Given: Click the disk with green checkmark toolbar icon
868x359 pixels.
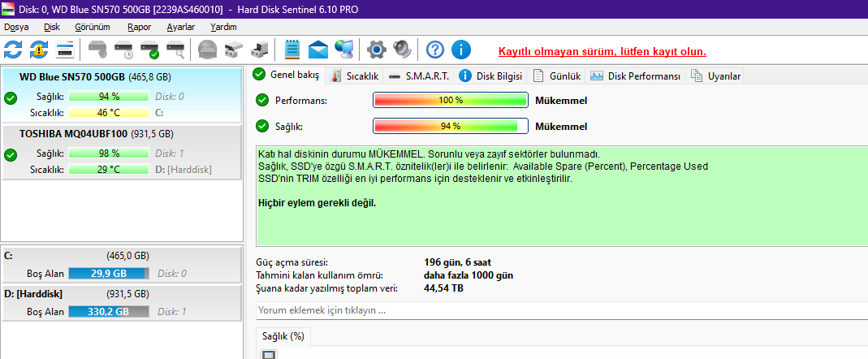Looking at the screenshot, I should tap(149, 50).
